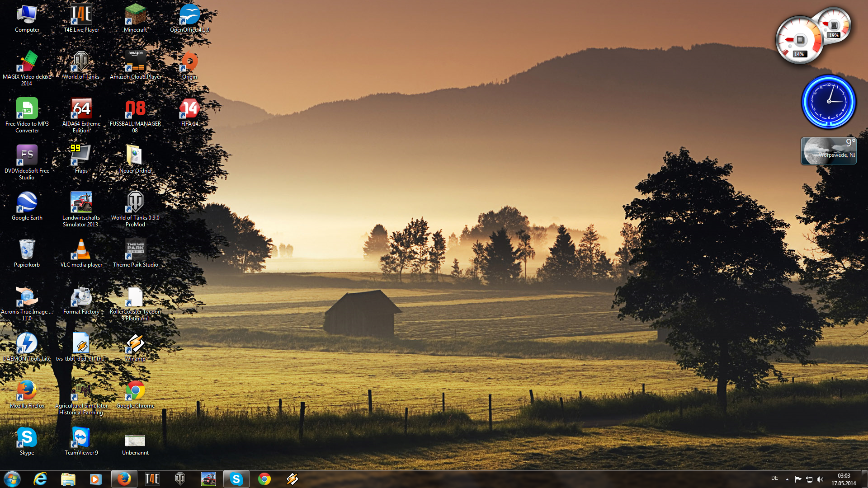This screenshot has height=488, width=868.
Task: Select the tvs-tbbt-ded-dl-ith file
Action: coord(81,347)
